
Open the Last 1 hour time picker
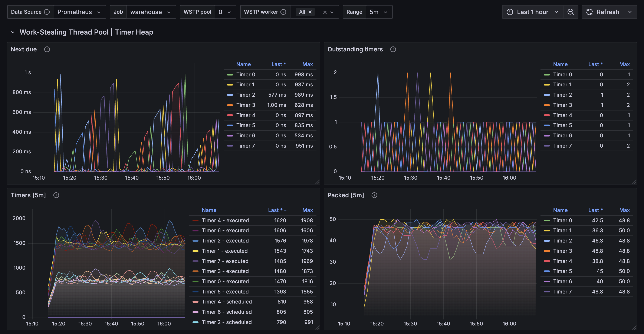coord(532,12)
